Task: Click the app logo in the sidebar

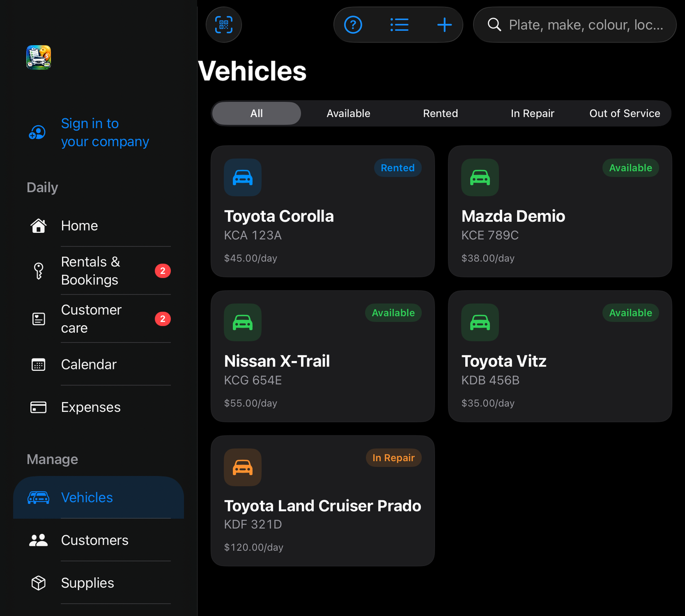Action: pos(39,57)
